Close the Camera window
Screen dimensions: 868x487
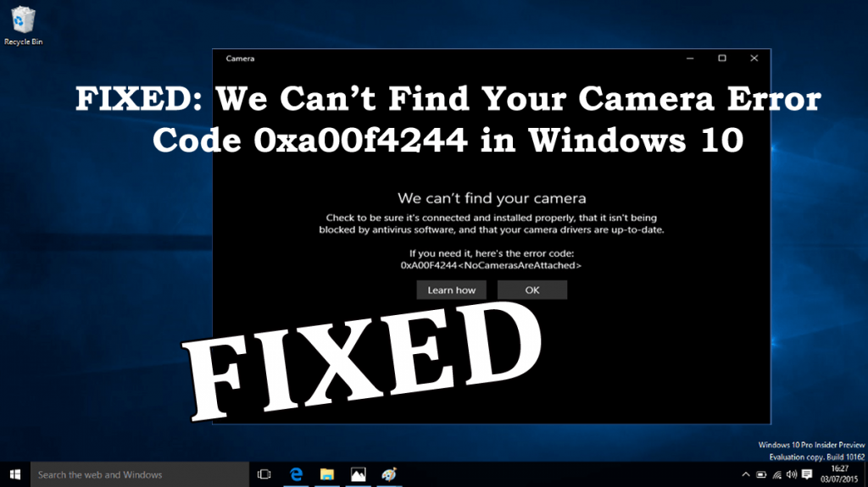[754, 58]
